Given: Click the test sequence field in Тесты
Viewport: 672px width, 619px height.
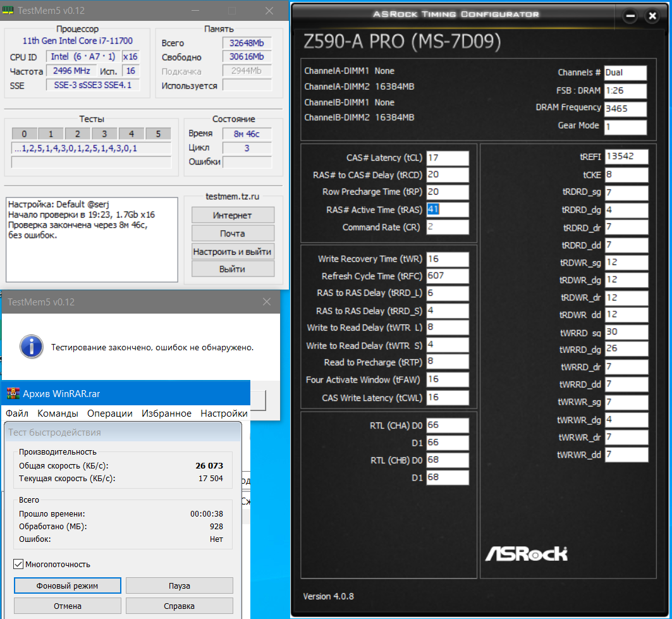Looking at the screenshot, I should pos(91,149).
